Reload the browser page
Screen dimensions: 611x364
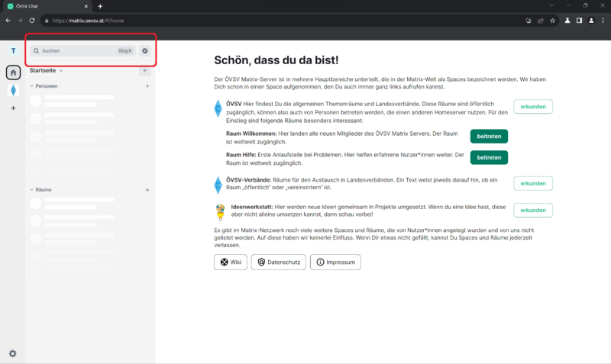(x=32, y=21)
